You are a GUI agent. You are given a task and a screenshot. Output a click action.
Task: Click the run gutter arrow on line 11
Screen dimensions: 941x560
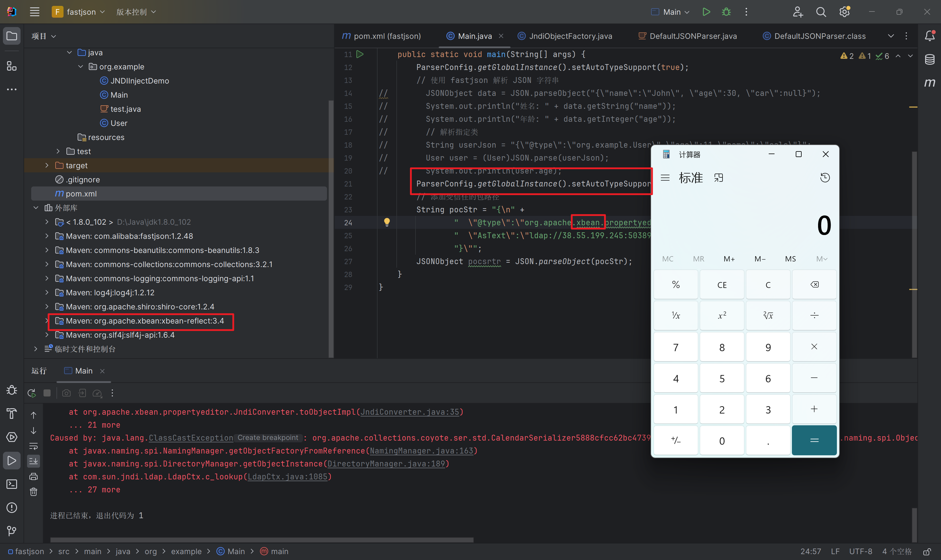click(x=360, y=54)
